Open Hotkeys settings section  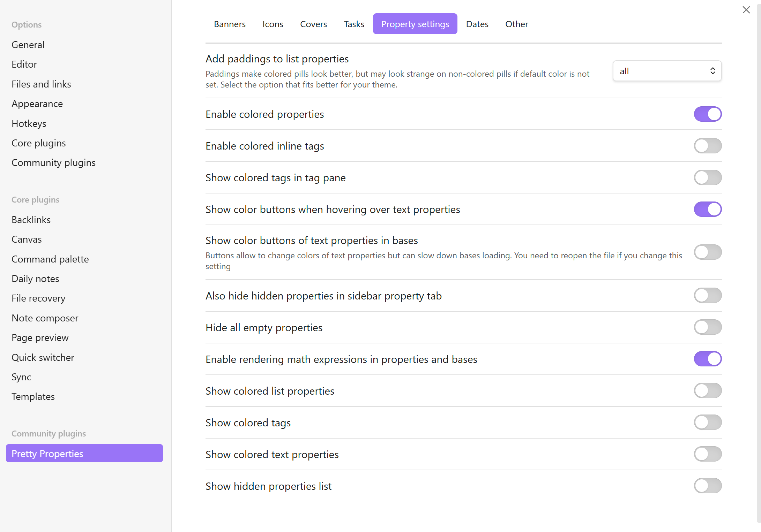click(x=29, y=123)
